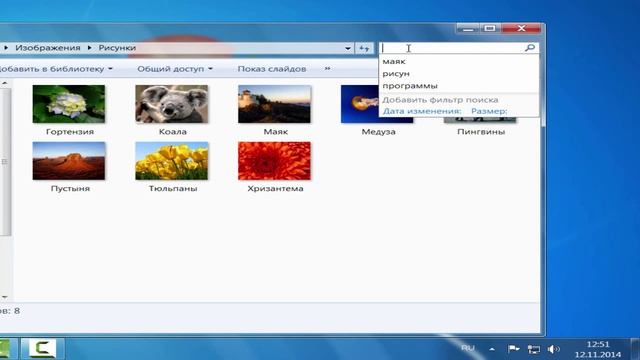Click the RU language indicator
Image resolution: width=640 pixels, height=360 pixels.
pyautogui.click(x=468, y=348)
